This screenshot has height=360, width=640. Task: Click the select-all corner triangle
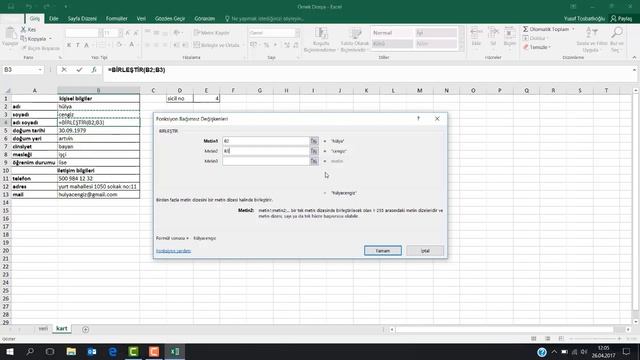click(7, 91)
